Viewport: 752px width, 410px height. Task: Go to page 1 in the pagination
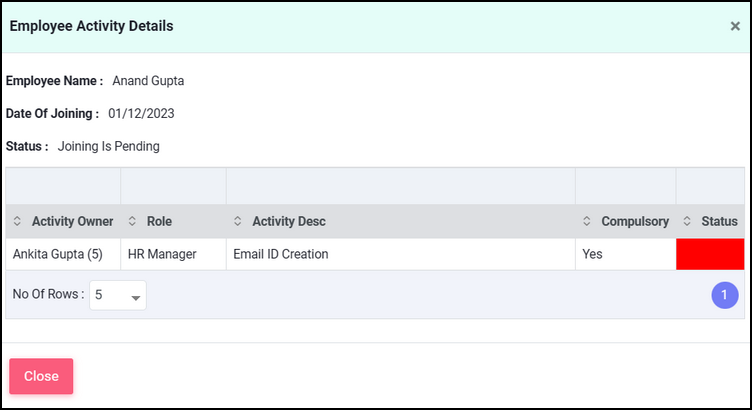coord(725,295)
